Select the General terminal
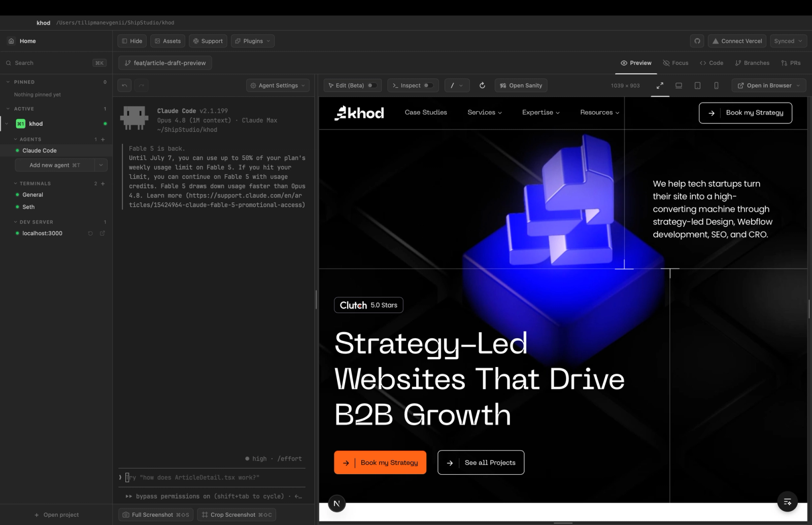812x525 pixels. pos(56,195)
